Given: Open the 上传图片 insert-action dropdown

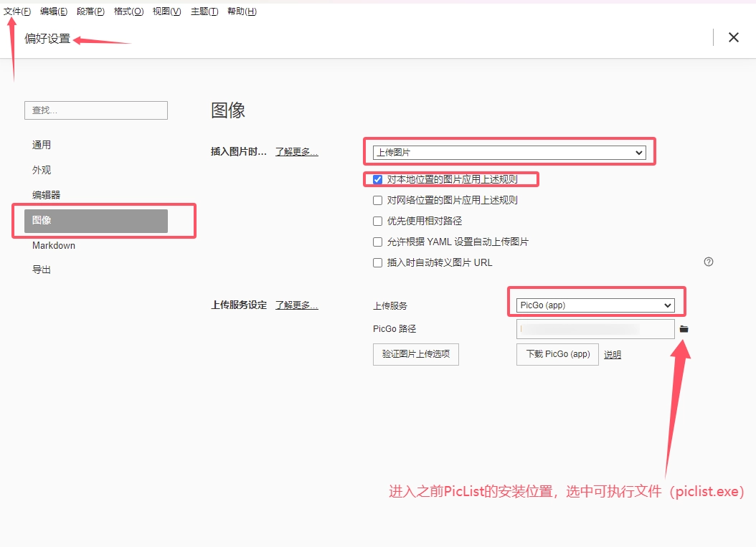Looking at the screenshot, I should click(x=509, y=153).
